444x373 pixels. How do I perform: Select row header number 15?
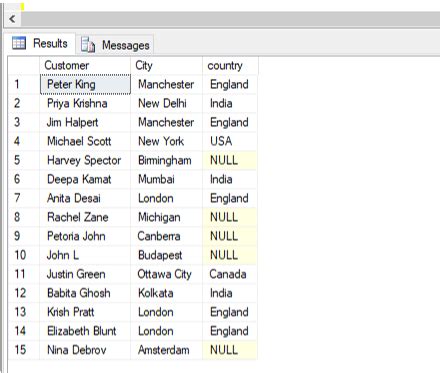[24, 350]
